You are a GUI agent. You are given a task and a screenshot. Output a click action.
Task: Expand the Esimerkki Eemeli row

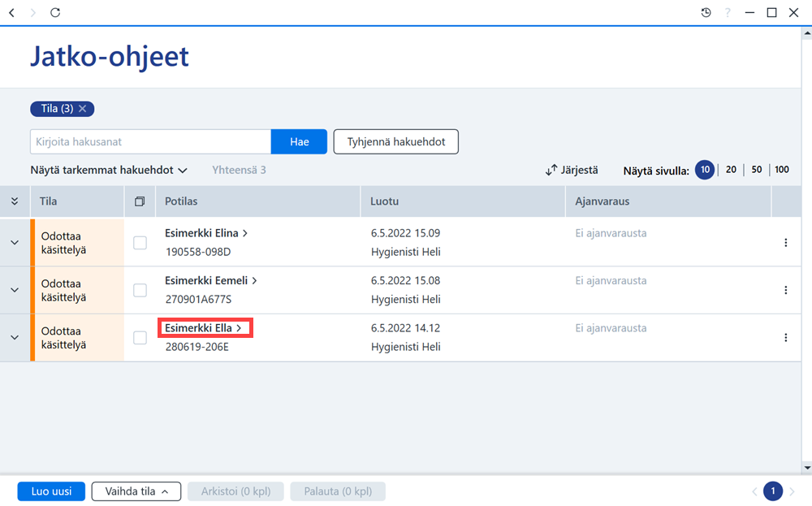(x=15, y=290)
